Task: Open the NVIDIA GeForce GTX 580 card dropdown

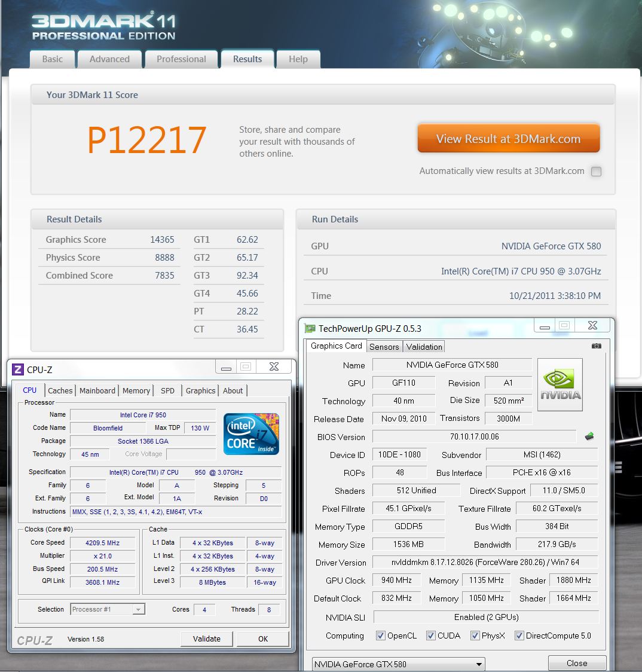Action: 399,664
